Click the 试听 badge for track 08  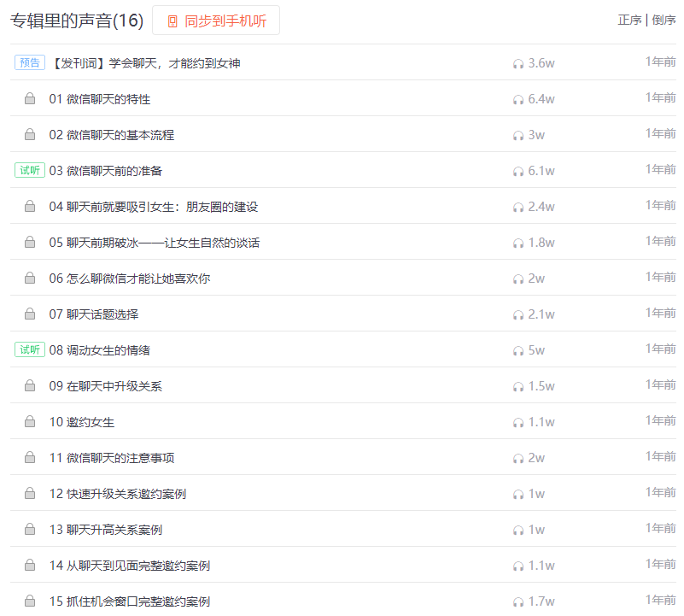30,349
